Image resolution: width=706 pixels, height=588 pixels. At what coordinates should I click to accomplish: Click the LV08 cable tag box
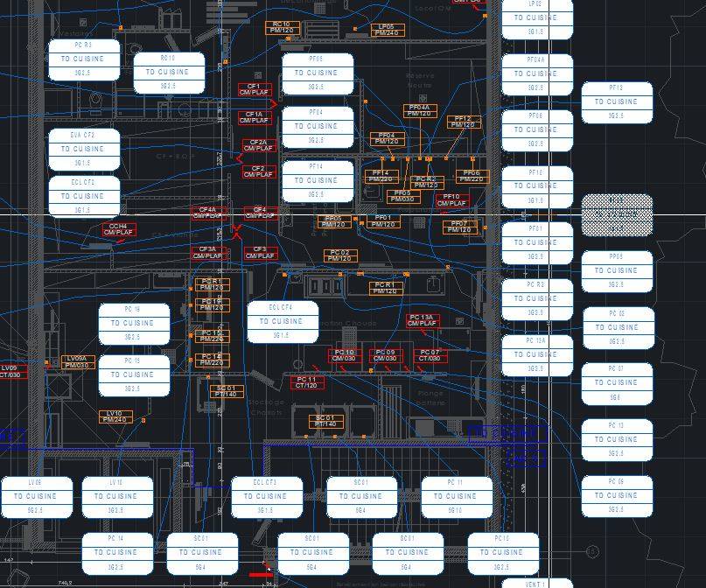tap(35, 496)
